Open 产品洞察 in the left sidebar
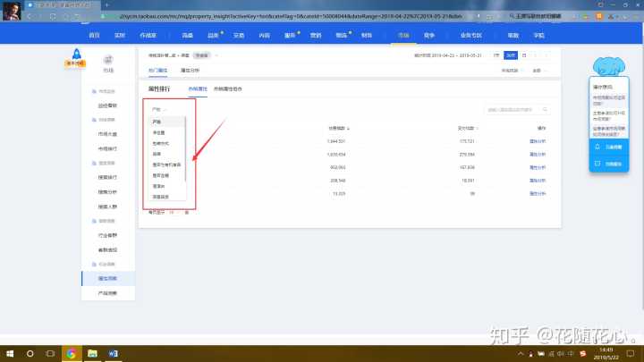644x362 pixels. 107,293
